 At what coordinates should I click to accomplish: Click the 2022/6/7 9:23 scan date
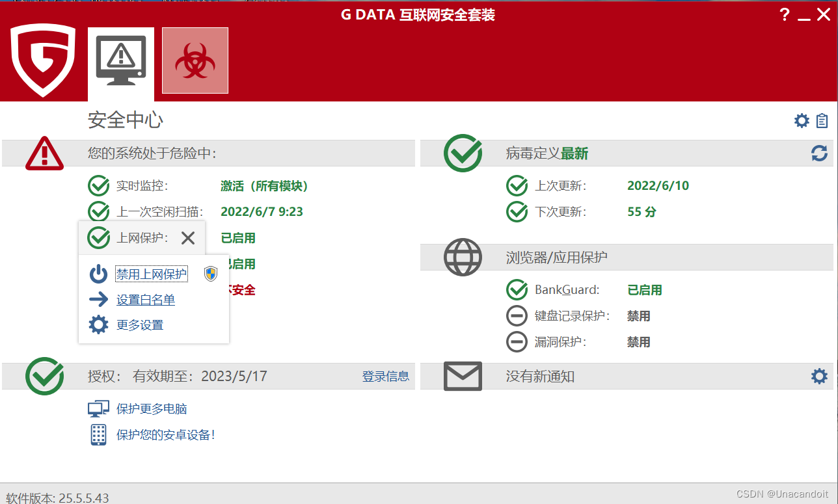262,212
